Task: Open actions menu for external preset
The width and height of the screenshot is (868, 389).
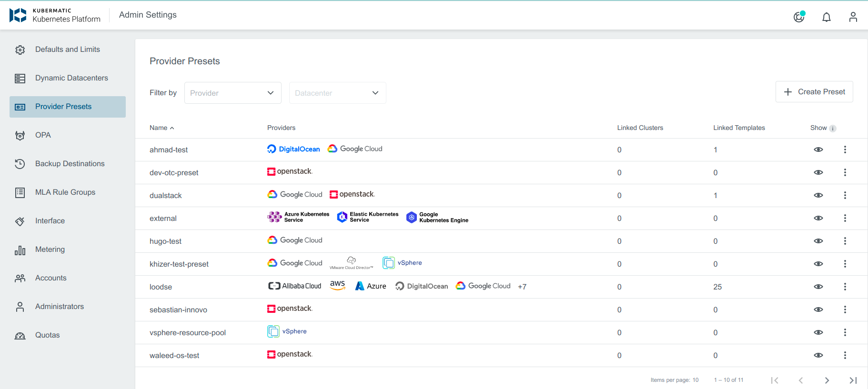Action: pos(845,218)
